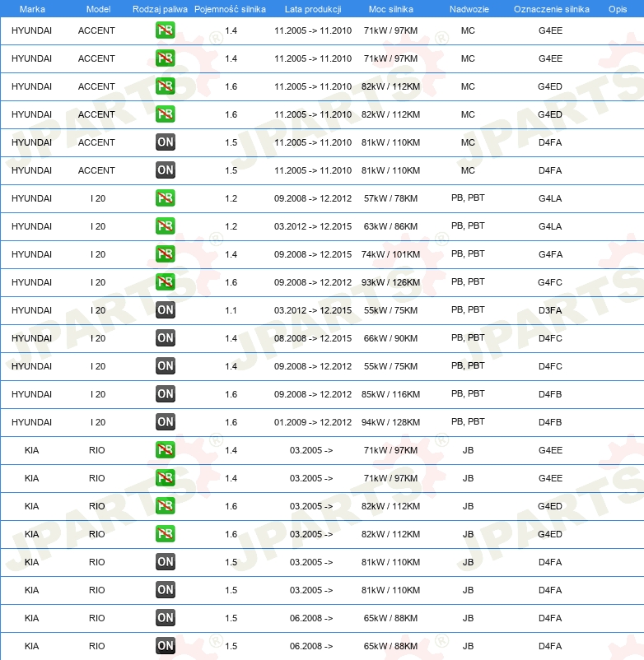Screen dimensions: 644x660
Task: Click petrol fuel icon in the G4FC engine row
Action: 165,282
